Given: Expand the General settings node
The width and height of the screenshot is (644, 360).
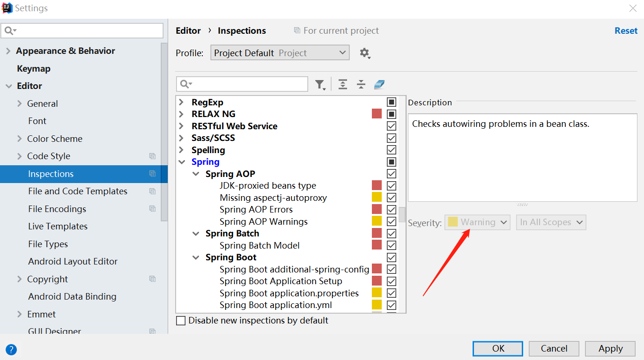Looking at the screenshot, I should tap(19, 103).
